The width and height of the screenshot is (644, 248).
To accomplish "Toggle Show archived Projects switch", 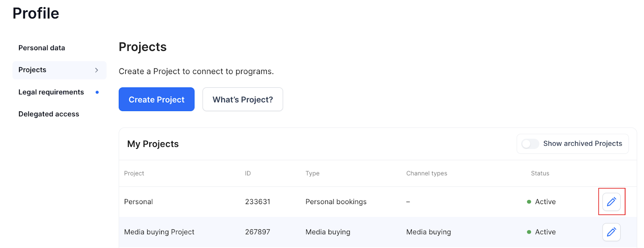I will pyautogui.click(x=530, y=144).
